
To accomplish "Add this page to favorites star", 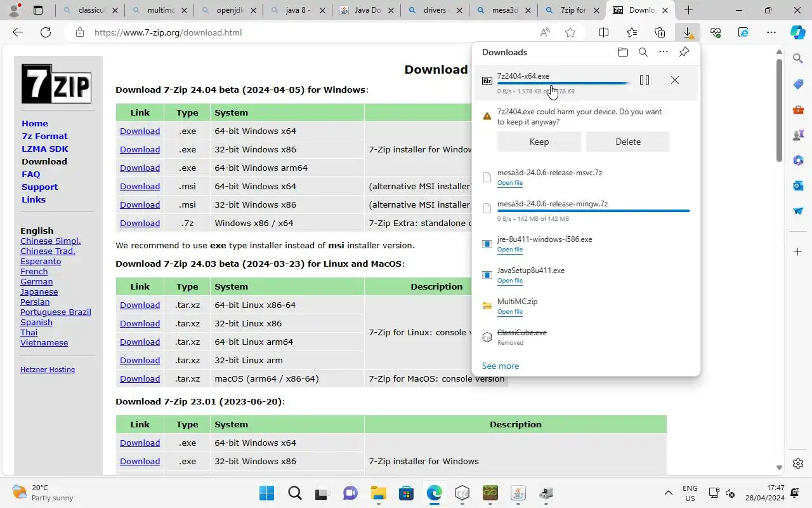I will click(x=570, y=32).
